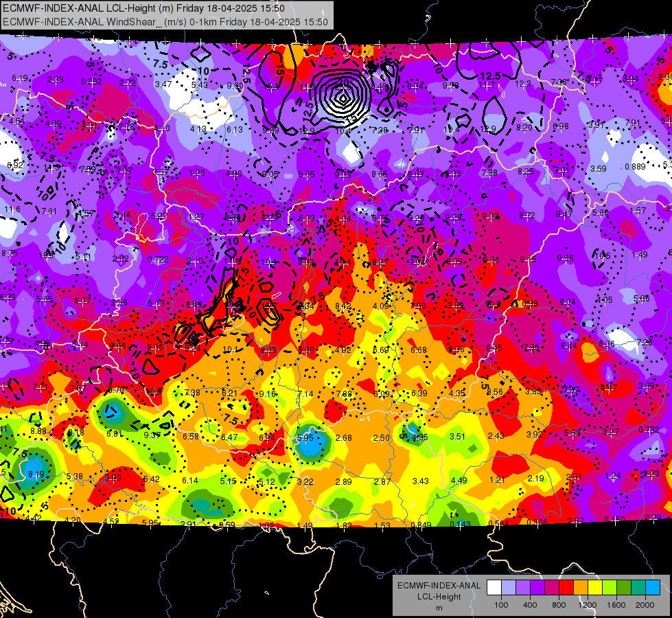Screen dimensions: 672x618
Task: Click the grid value 2.68
Action: [344, 438]
